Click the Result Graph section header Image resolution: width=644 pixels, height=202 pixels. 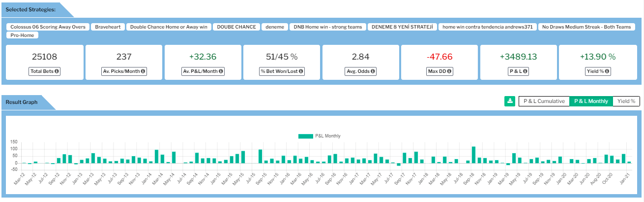click(23, 102)
